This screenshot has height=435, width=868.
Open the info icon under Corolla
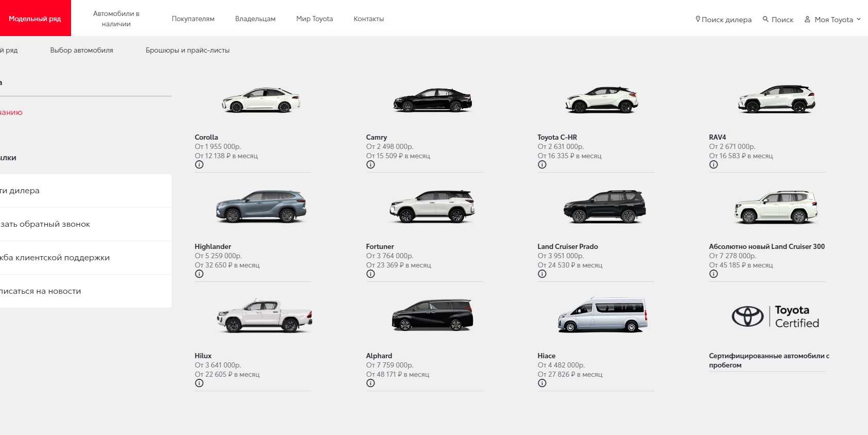click(199, 165)
